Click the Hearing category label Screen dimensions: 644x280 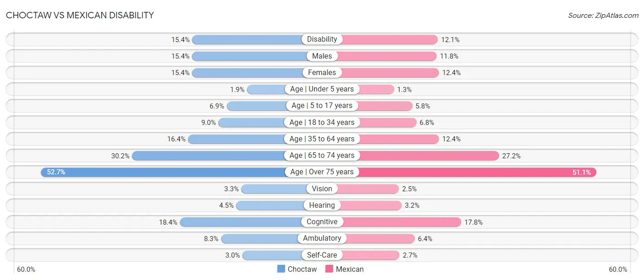tap(322, 205)
